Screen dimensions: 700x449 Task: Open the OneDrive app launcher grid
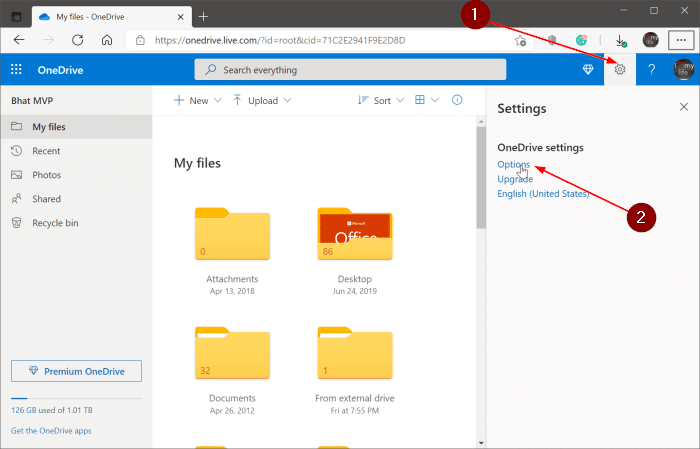tap(16, 70)
